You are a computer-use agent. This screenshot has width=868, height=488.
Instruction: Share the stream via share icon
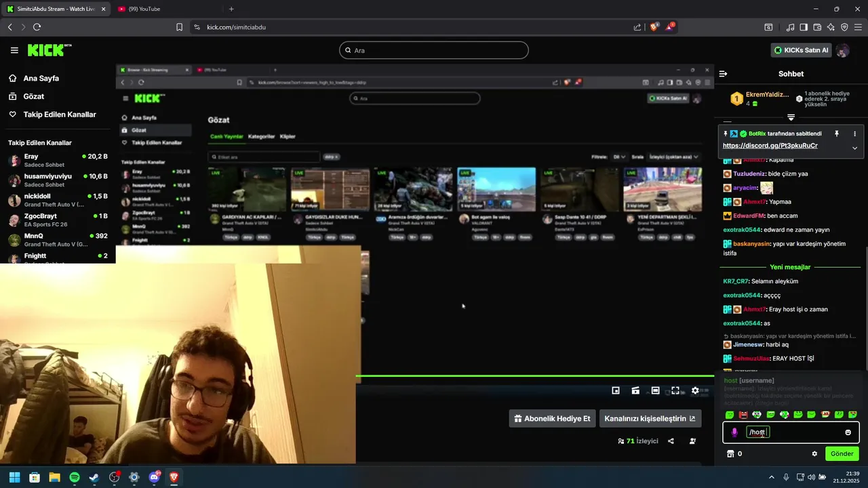[671, 441]
